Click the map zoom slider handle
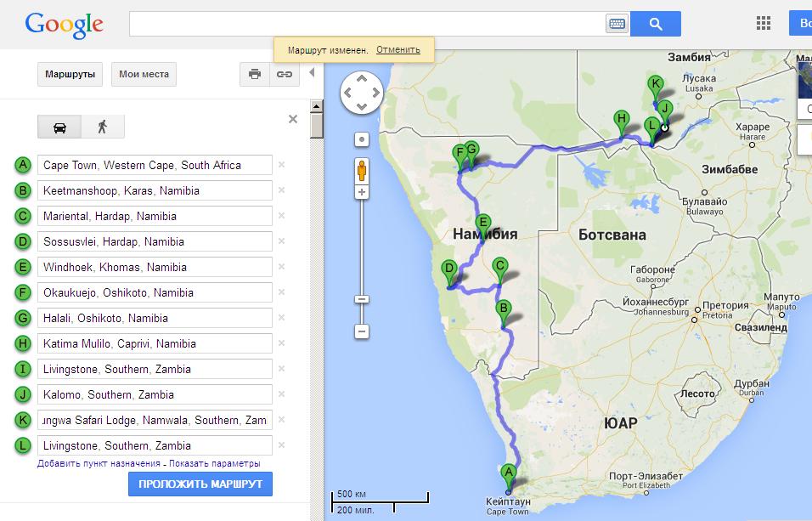The height and width of the screenshot is (521, 812). 362,298
